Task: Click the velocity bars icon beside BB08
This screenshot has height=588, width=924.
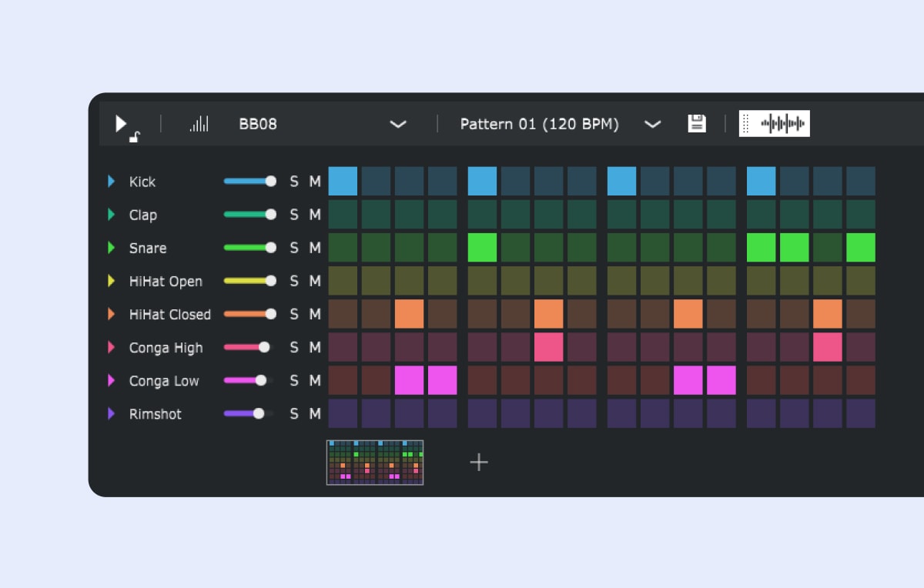Action: click(x=199, y=124)
